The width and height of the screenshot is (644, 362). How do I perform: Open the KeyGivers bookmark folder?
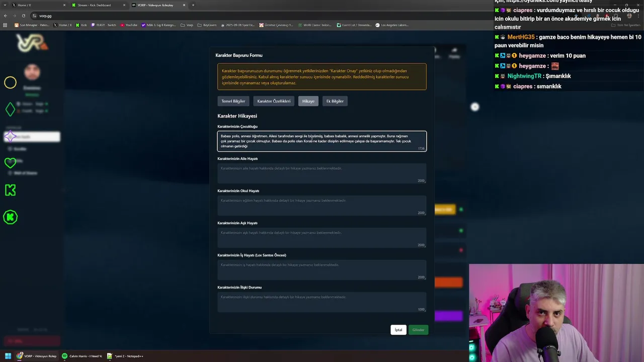[x=207, y=25]
